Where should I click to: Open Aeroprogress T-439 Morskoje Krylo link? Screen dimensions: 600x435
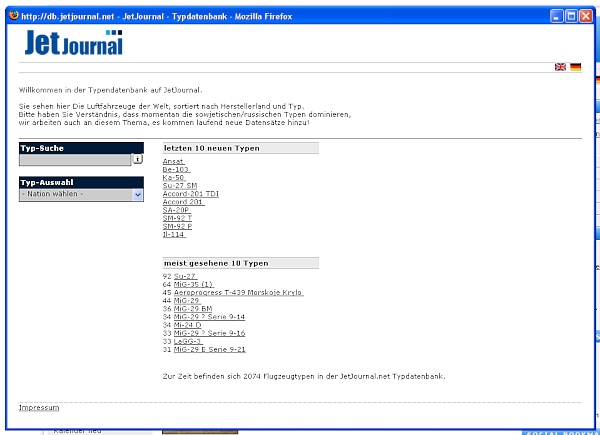pyautogui.click(x=238, y=293)
